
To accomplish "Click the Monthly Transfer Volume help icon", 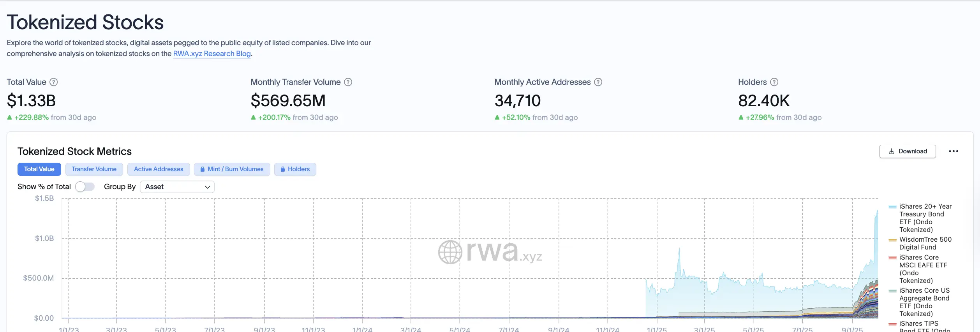I will point(348,82).
